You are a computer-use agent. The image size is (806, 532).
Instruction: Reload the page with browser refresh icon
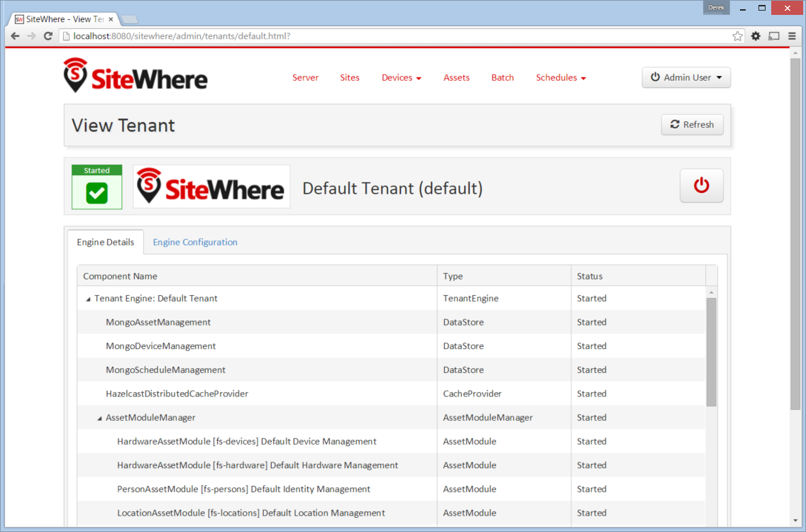(x=48, y=36)
